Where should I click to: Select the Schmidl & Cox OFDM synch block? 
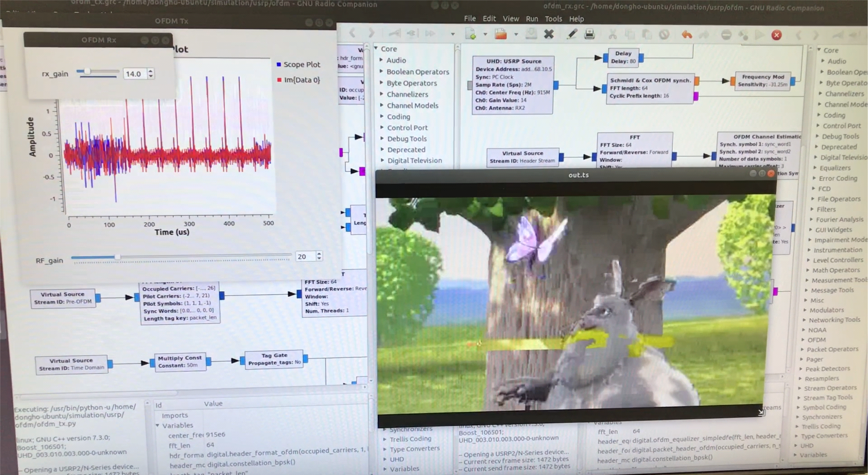pyautogui.click(x=650, y=88)
